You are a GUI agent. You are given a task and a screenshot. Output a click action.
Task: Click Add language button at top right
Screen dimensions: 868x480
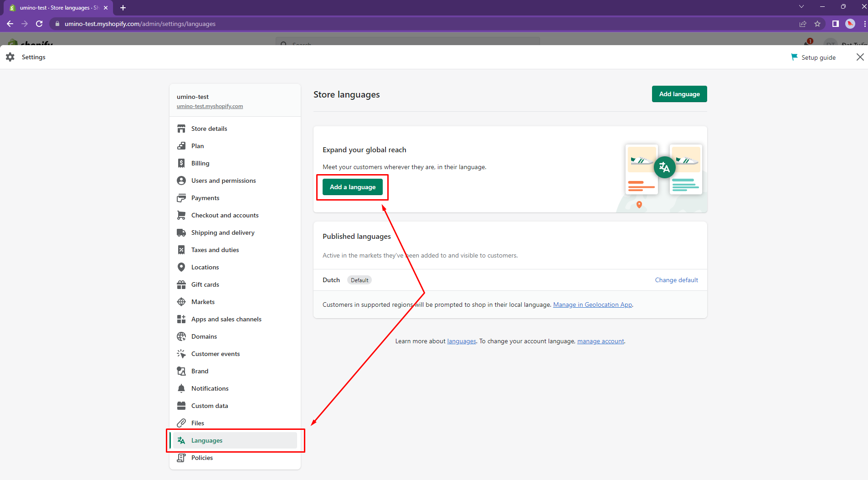pos(679,94)
